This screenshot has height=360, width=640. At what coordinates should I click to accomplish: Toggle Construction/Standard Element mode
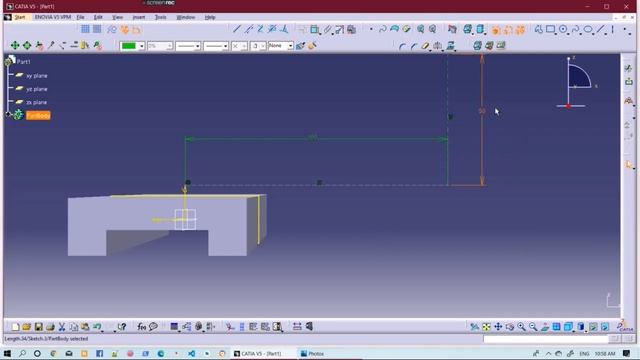[x=112, y=29]
